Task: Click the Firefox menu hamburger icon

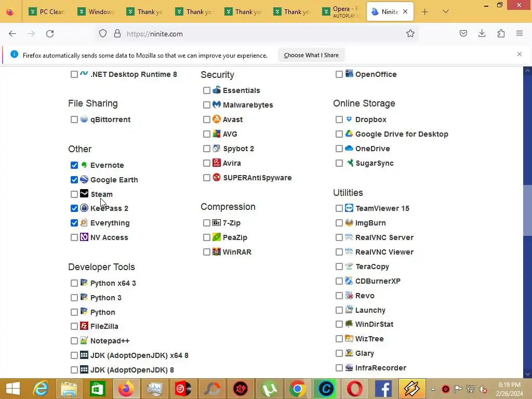Action: pos(520,33)
